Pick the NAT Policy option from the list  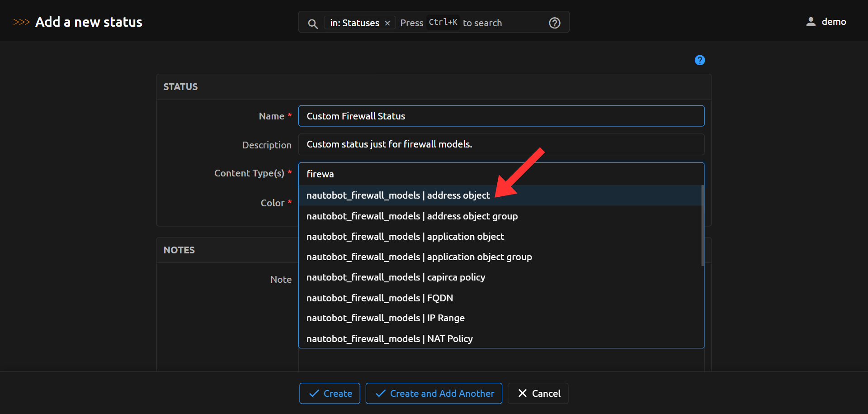(389, 338)
